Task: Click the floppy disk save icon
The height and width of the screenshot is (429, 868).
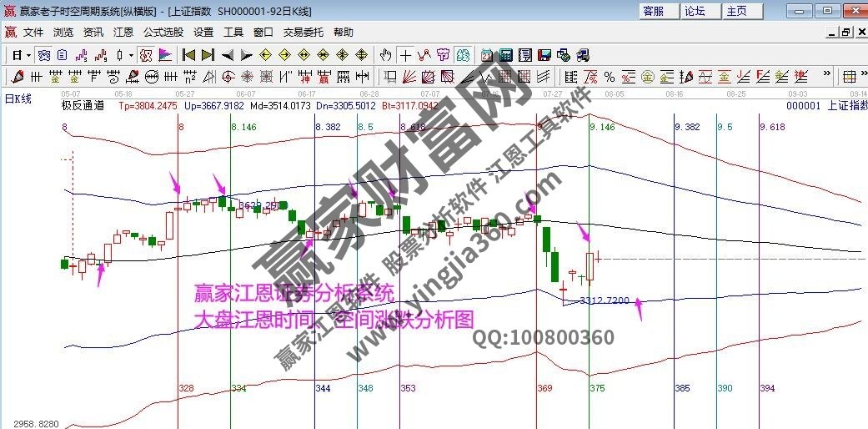Action: tap(544, 55)
